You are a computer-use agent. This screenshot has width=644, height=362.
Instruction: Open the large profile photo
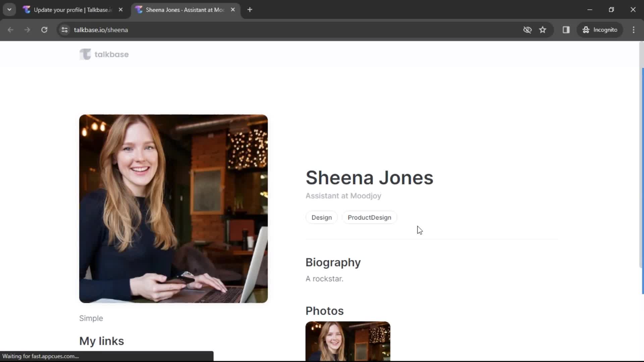(x=173, y=209)
